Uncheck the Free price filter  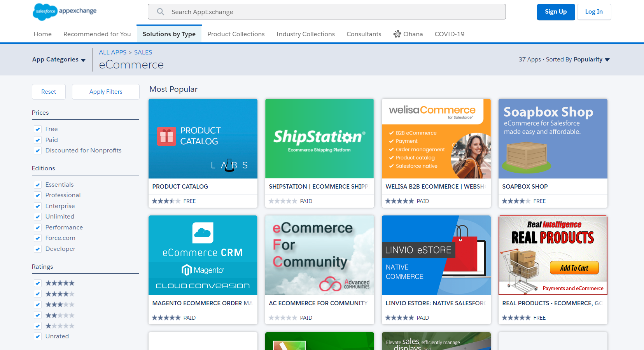click(38, 129)
